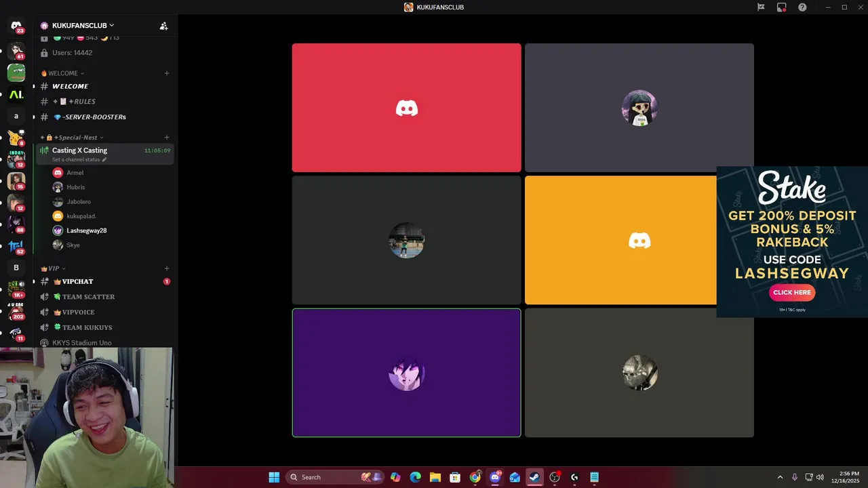868x488 pixels.
Task: Select the Casting X Casting voice channel
Action: 105,154
